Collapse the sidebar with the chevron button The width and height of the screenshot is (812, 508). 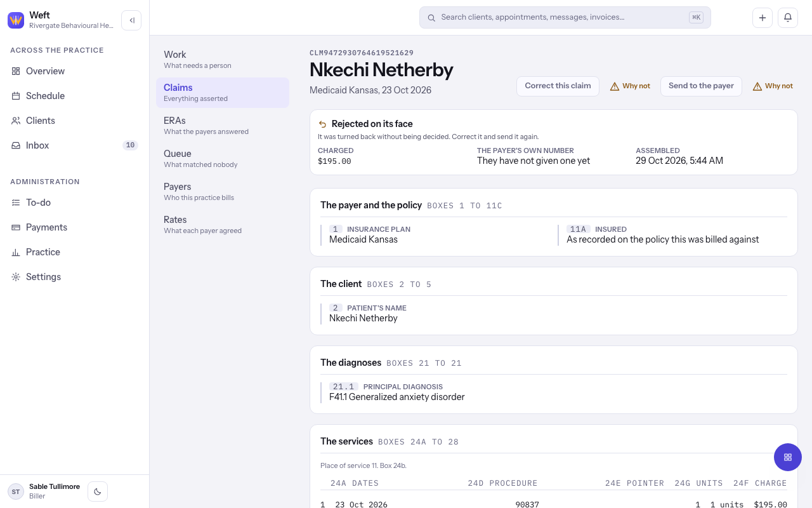point(131,20)
